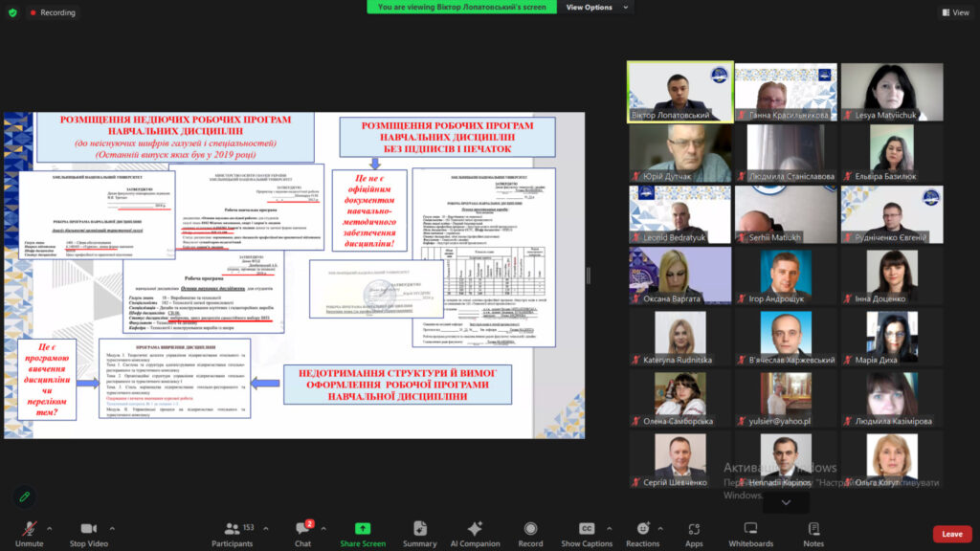Open the Notes panel
Viewport: 980px width, 551px height.
coord(813,533)
